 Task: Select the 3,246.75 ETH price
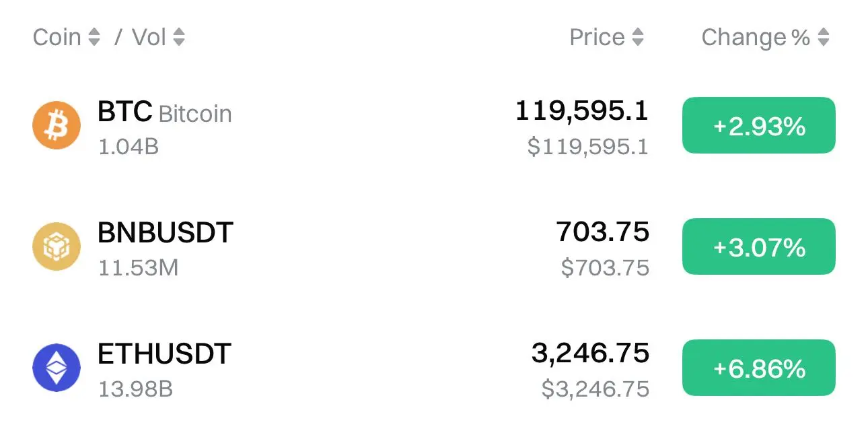591,354
